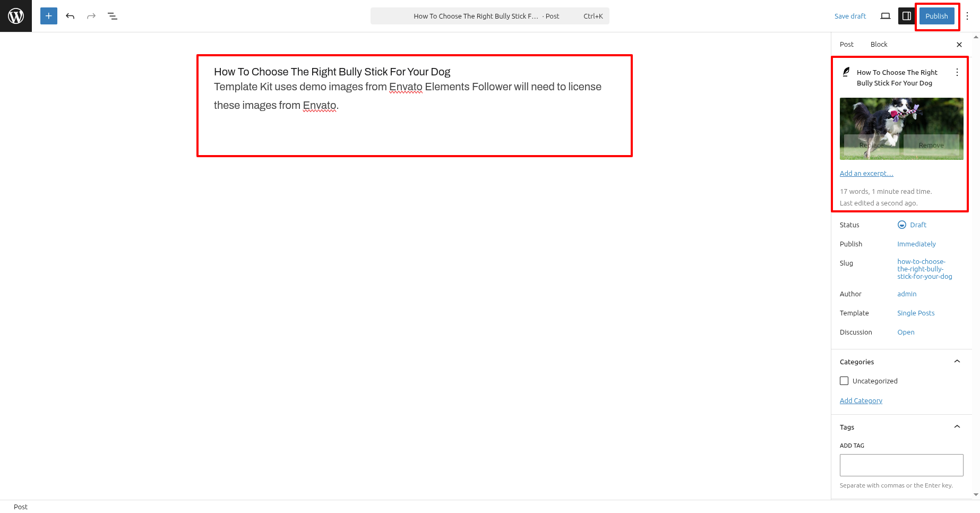Open the laptop preview view icon
980x513 pixels.
click(x=885, y=16)
